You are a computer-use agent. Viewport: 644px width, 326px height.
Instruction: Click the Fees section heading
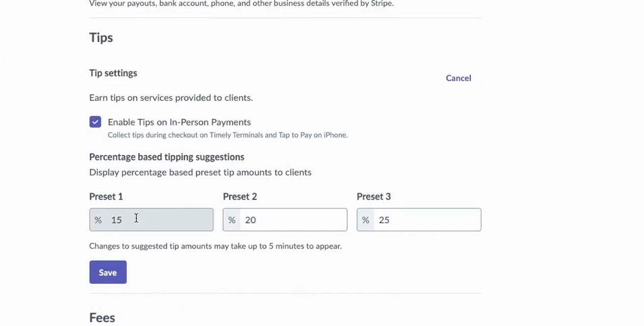tap(102, 318)
